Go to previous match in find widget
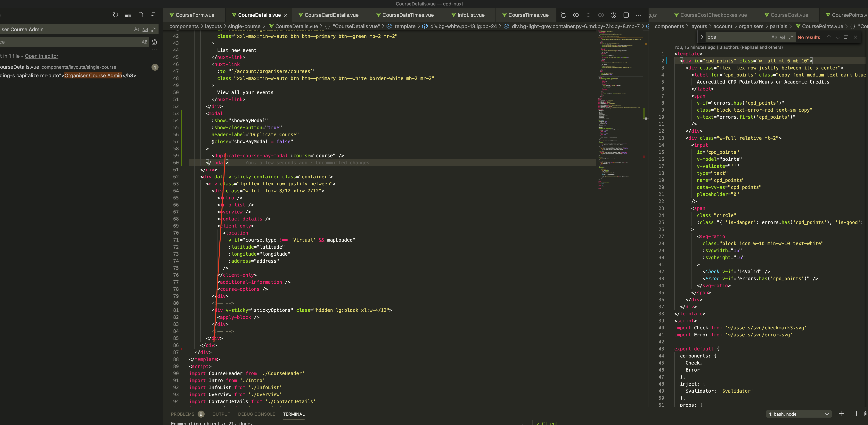This screenshot has height=425, width=868. coord(829,37)
